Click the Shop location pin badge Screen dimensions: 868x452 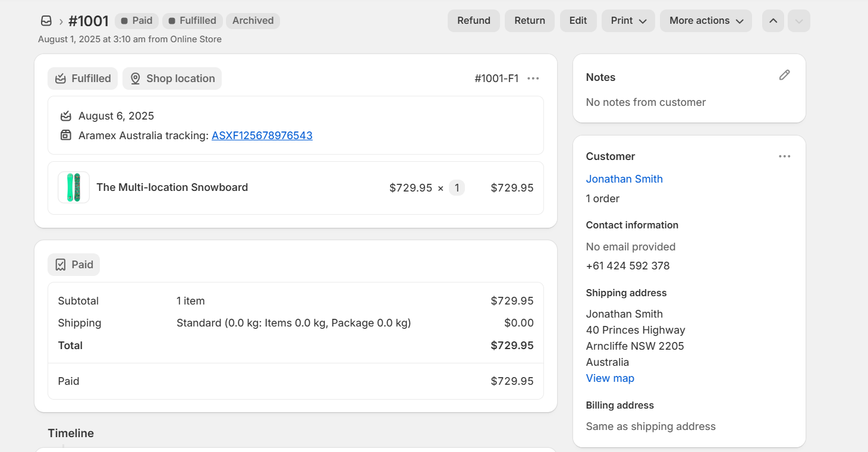tap(172, 79)
